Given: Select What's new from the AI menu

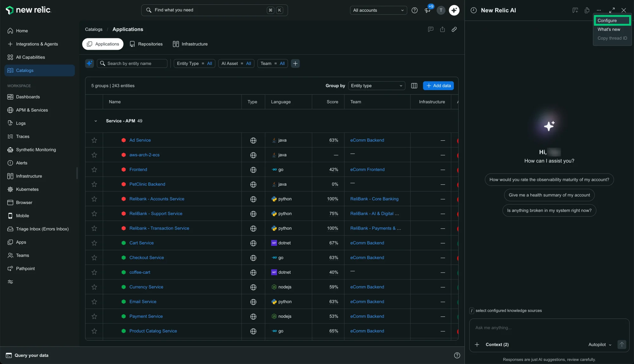Looking at the screenshot, I should pyautogui.click(x=609, y=29).
